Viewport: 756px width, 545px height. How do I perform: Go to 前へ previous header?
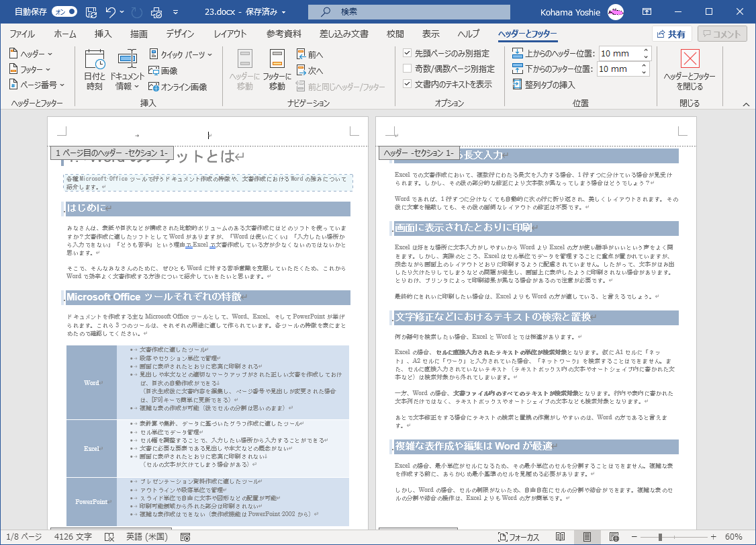point(310,54)
